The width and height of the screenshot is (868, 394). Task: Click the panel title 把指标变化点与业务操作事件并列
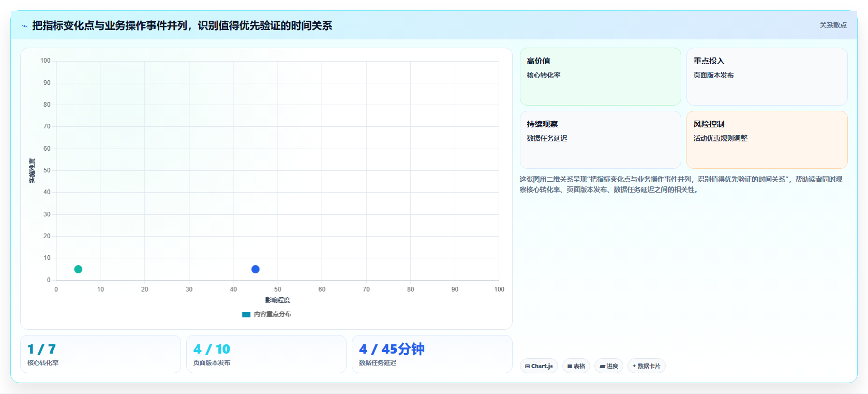(182, 26)
